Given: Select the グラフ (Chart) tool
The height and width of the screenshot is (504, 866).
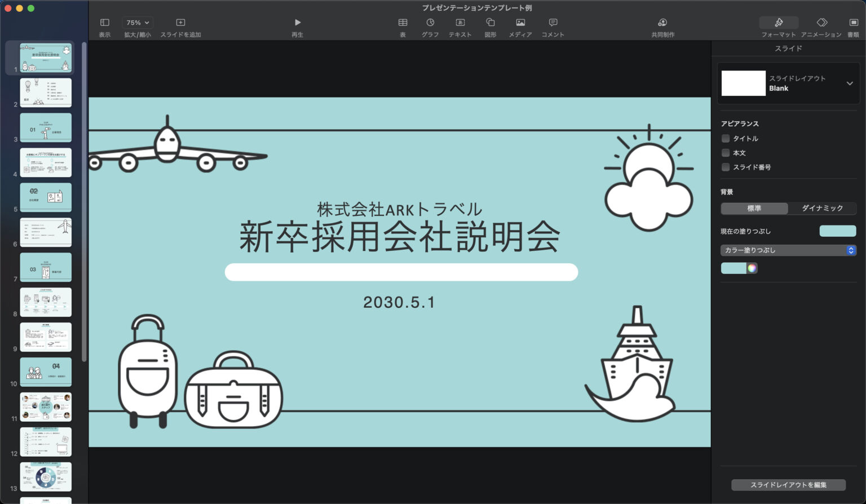Looking at the screenshot, I should [x=430, y=25].
